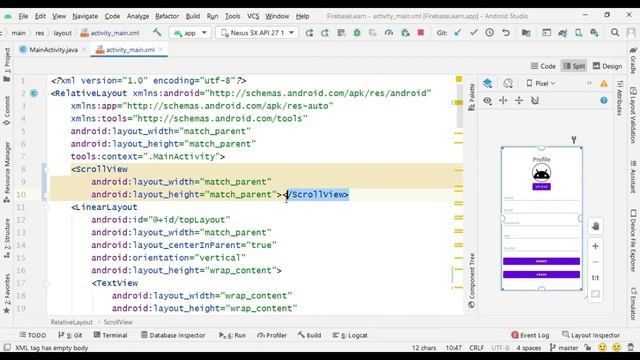
Task: Close the activity_main.xml tab
Action: point(161,49)
